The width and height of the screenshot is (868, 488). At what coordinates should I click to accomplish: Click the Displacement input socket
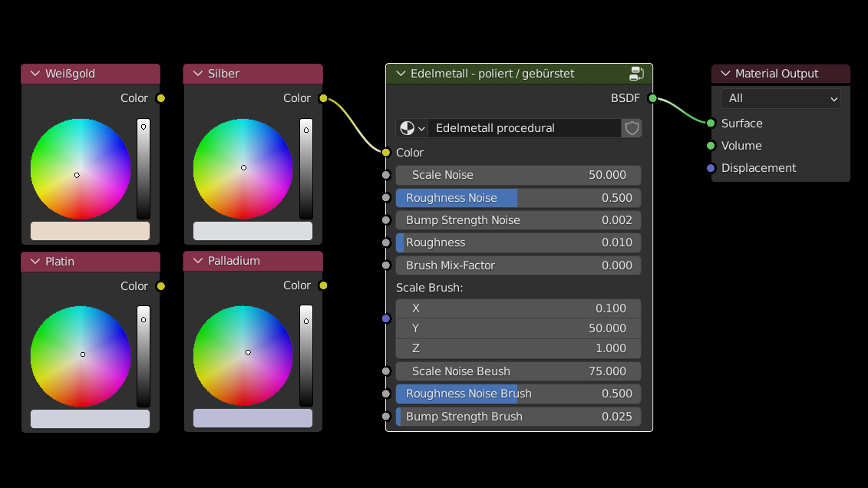(711, 168)
